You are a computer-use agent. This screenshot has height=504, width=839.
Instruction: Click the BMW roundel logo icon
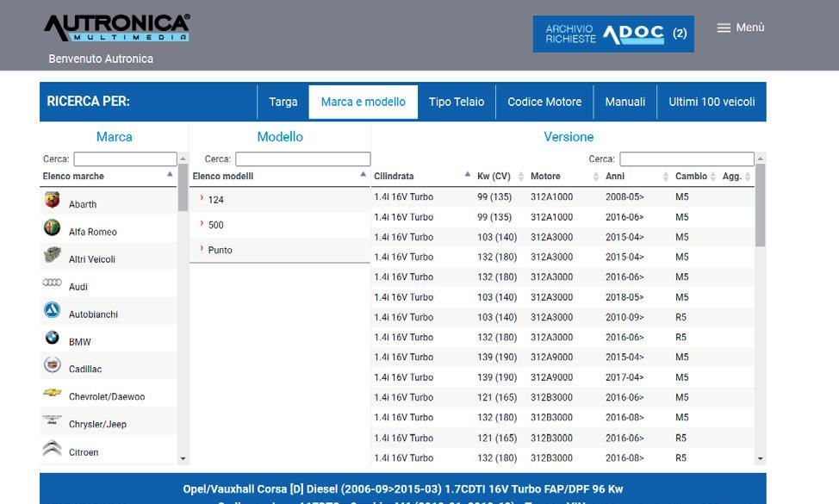point(52,337)
